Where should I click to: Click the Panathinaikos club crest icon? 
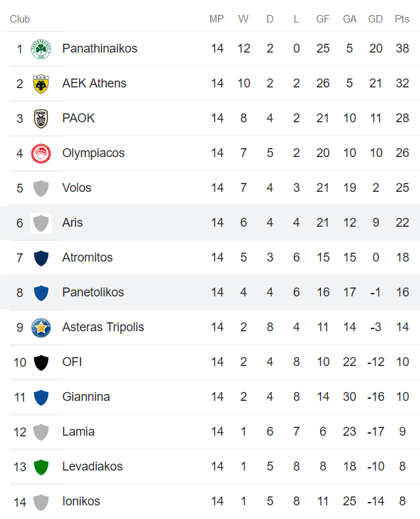coord(41,49)
